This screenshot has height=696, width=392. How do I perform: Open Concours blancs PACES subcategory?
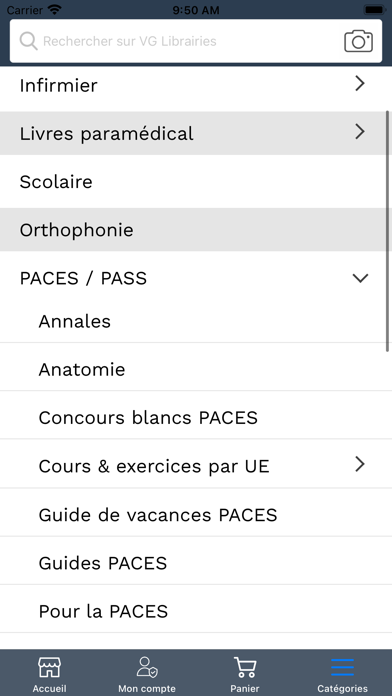tap(196, 418)
